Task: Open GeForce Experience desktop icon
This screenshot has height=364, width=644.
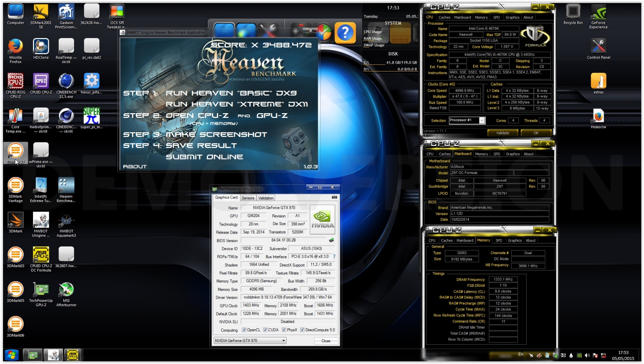Action: click(598, 16)
